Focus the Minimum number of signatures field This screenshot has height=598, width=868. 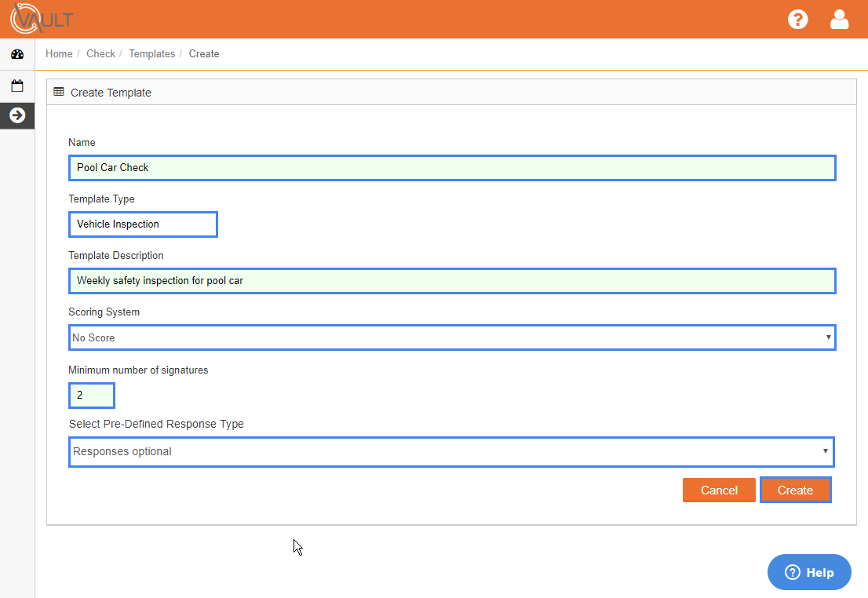[91, 396]
